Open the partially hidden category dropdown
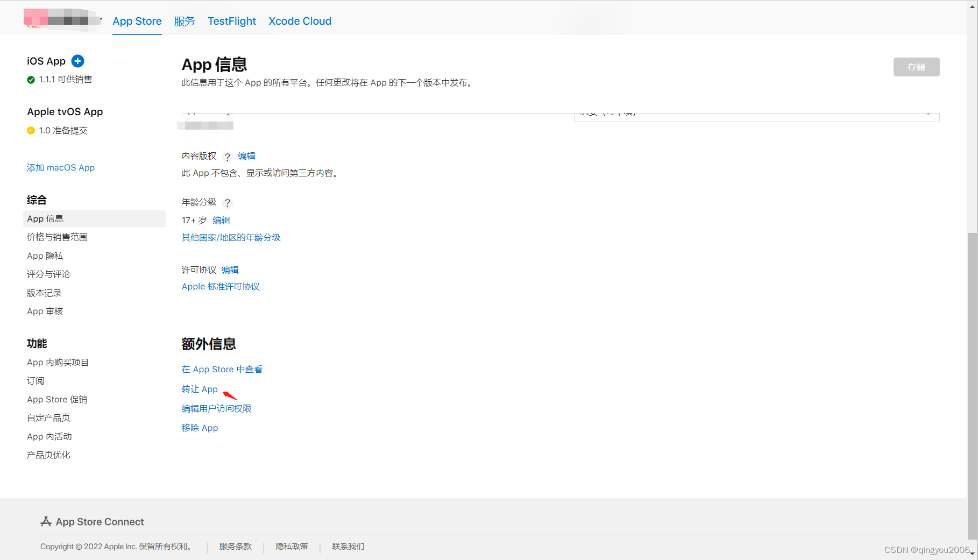Screen dimensions: 978x560 coord(756,116)
